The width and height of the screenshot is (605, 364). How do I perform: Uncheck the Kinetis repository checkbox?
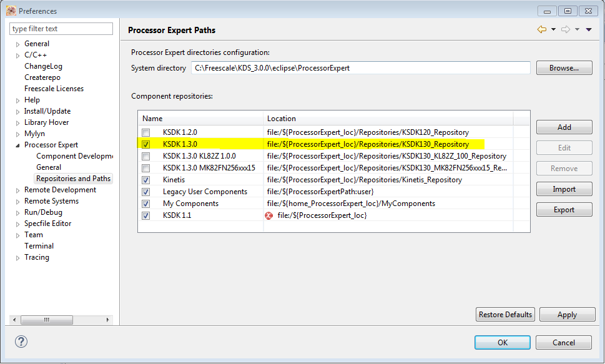[x=145, y=180]
